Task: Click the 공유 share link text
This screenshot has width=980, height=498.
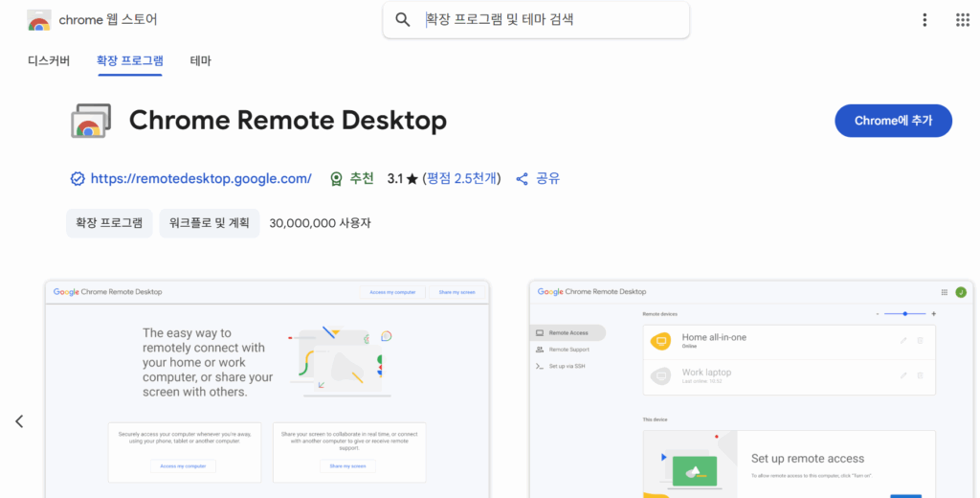Action: pyautogui.click(x=548, y=179)
